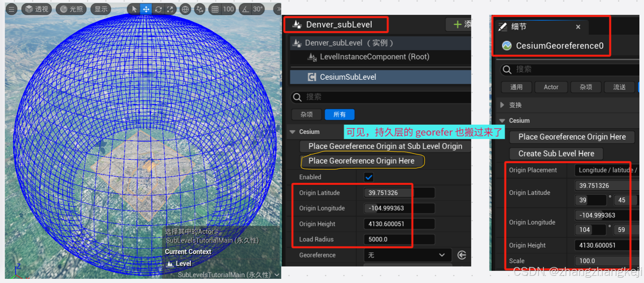Open grid snap size value 100
This screenshot has width=644, height=283.
228,9
